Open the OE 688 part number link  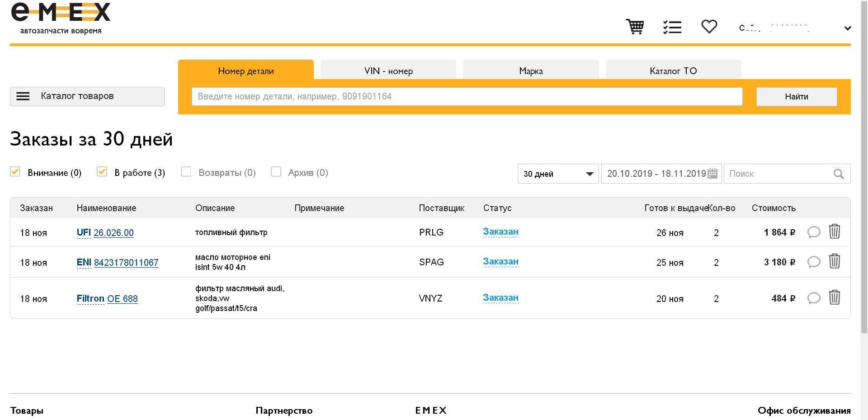coord(123,299)
